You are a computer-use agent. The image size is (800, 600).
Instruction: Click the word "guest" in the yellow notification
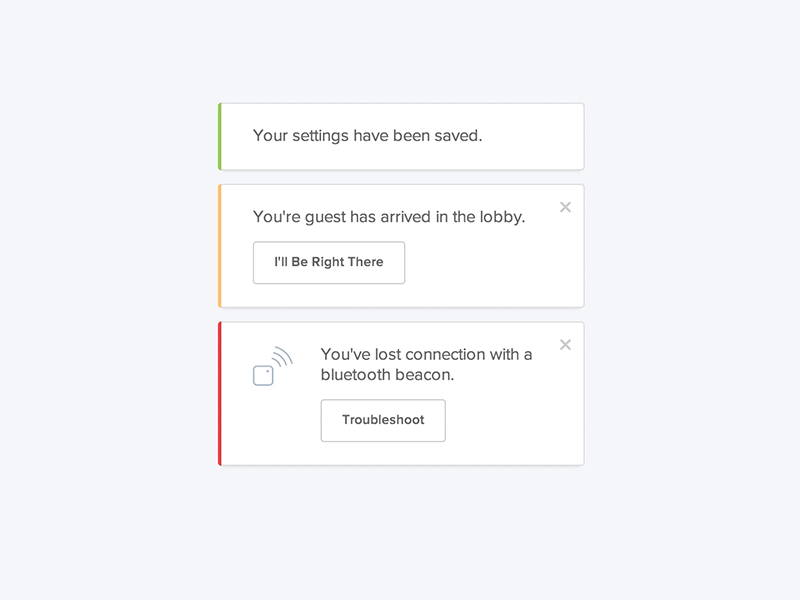[x=322, y=217]
